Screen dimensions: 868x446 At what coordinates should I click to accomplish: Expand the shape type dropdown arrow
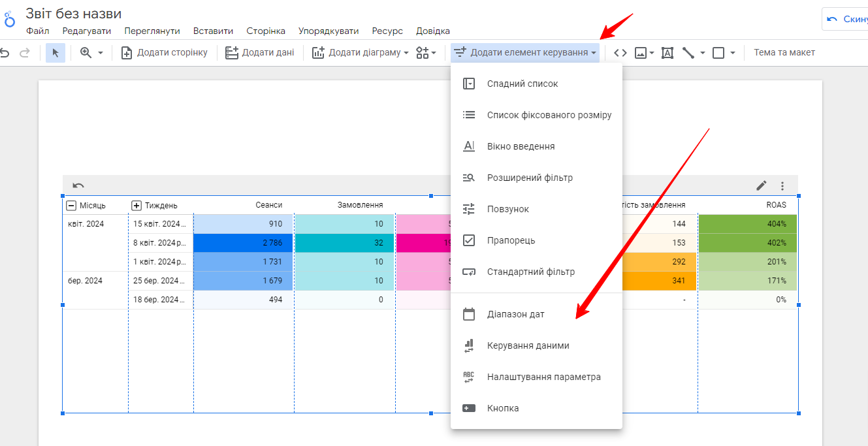pos(733,53)
